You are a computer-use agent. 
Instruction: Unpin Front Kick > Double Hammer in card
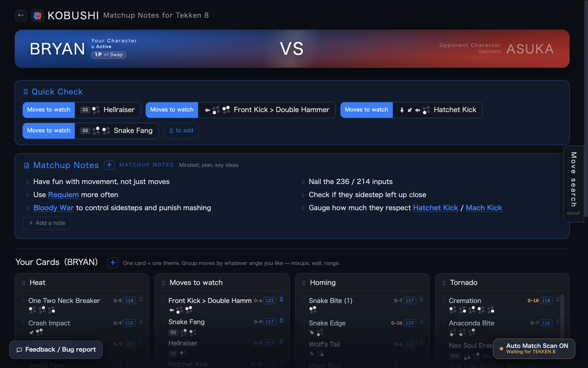281,300
